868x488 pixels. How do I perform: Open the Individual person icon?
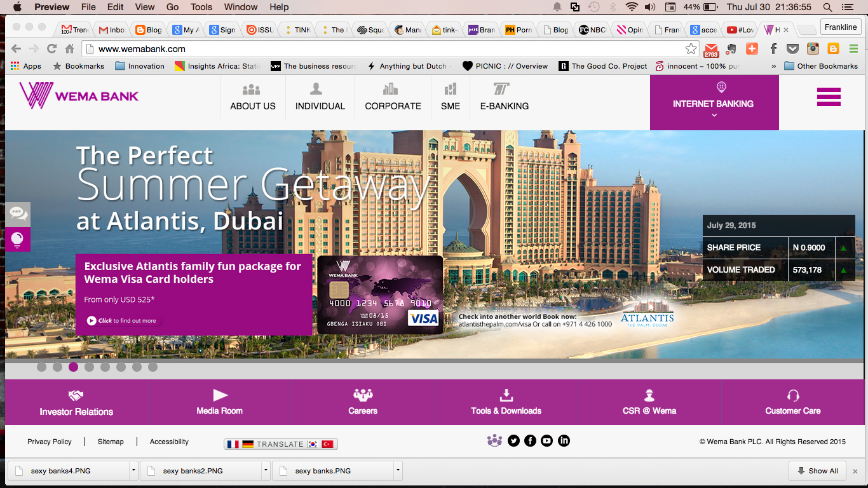(316, 89)
